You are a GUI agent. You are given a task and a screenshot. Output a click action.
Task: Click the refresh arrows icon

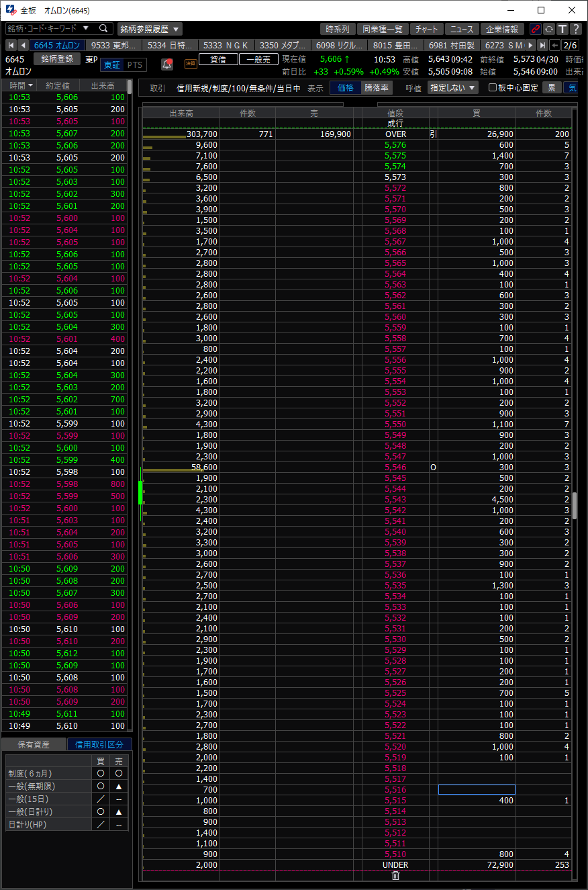click(549, 29)
